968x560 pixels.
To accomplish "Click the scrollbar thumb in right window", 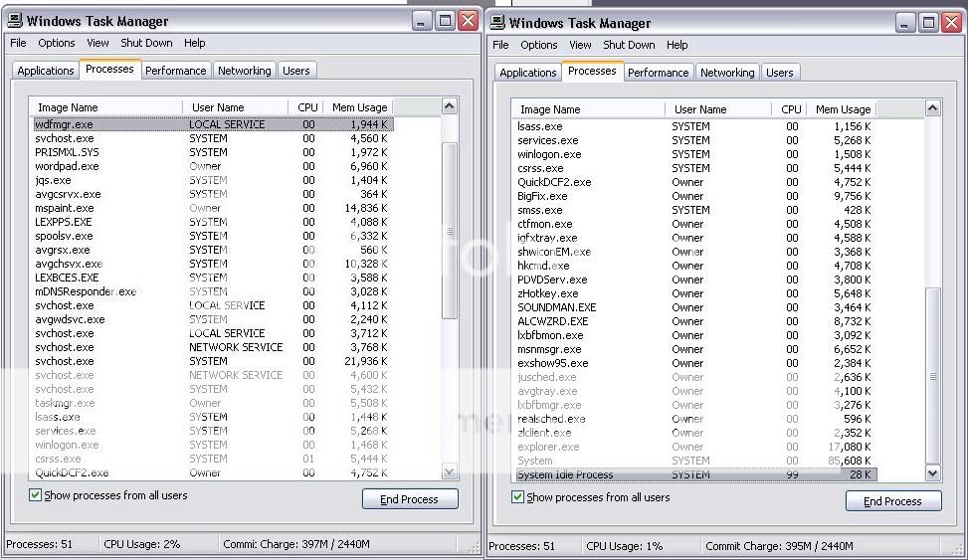I will pyautogui.click(x=932, y=376).
